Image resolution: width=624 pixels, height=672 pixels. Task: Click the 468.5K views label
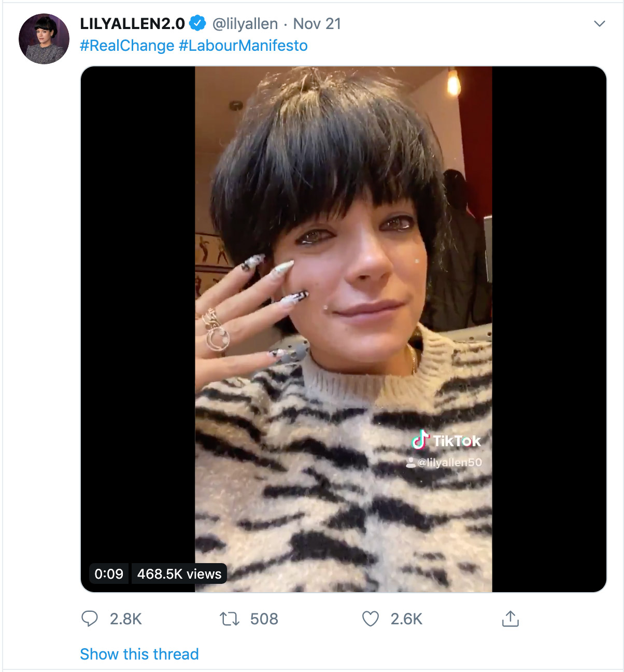pos(179,573)
